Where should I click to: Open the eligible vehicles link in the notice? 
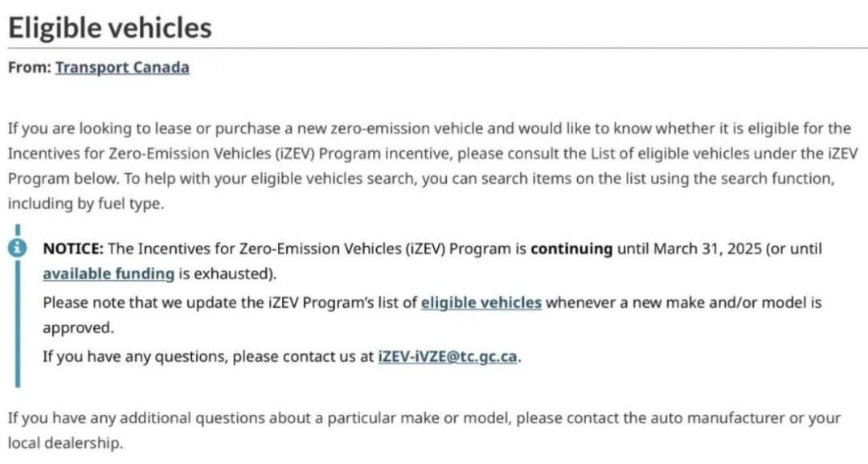481,302
